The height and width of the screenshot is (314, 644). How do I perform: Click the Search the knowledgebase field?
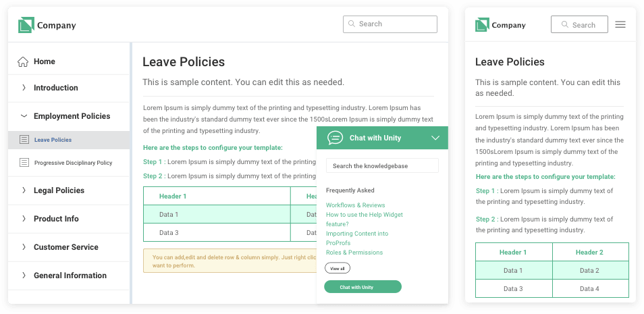[382, 165]
